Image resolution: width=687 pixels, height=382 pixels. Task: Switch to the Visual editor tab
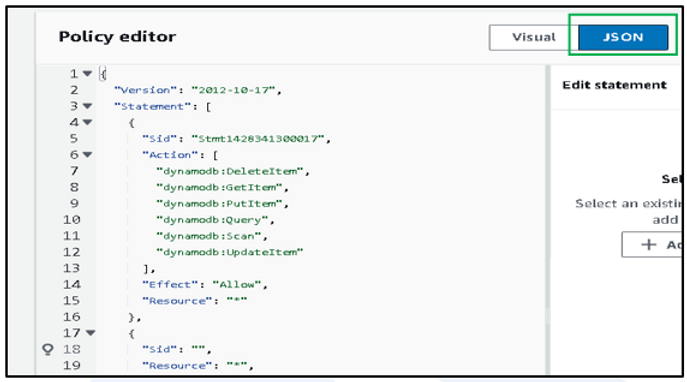pos(533,37)
